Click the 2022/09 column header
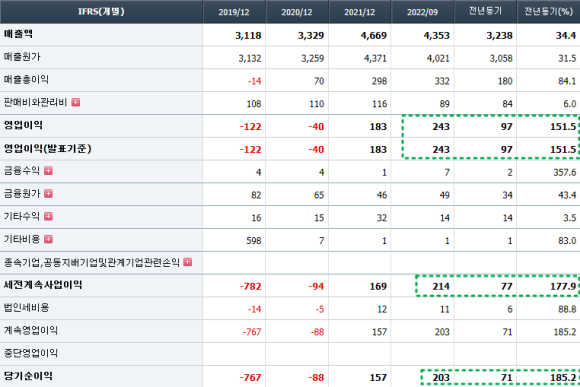 422,12
